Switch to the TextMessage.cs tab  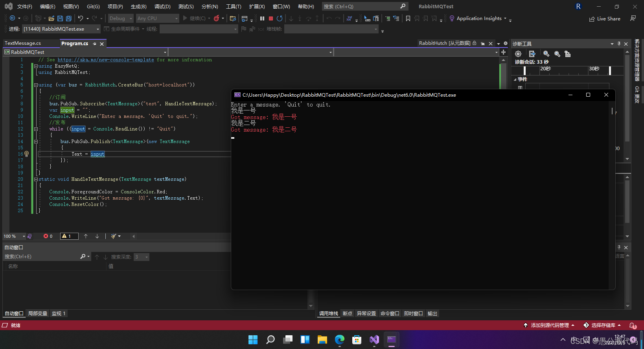(23, 43)
